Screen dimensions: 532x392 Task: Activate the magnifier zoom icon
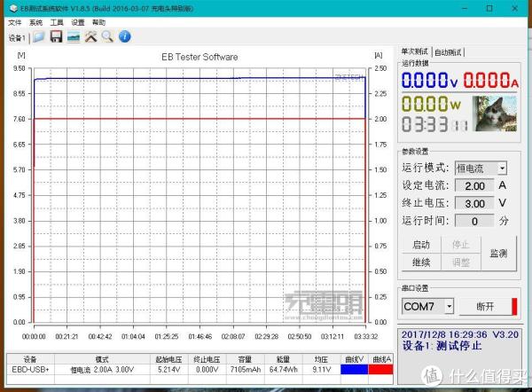pyautogui.click(x=107, y=36)
